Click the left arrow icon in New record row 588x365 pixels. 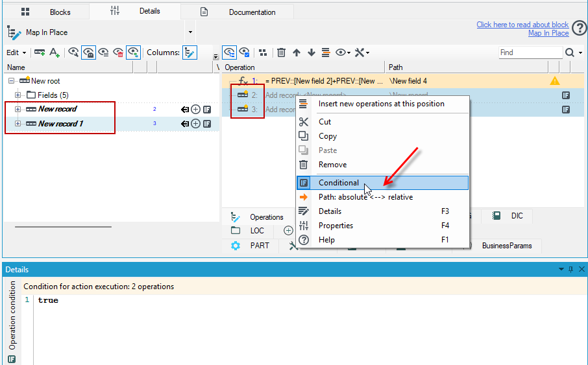[185, 110]
